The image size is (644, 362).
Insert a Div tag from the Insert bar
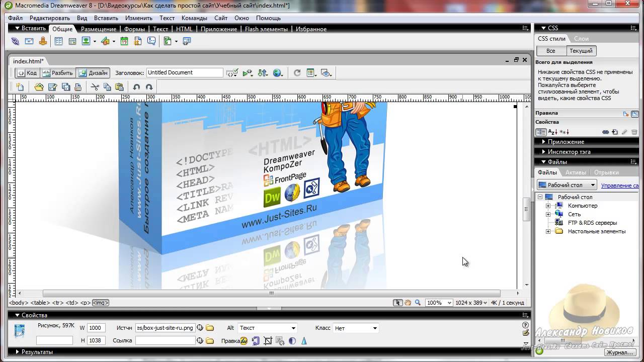[72, 41]
